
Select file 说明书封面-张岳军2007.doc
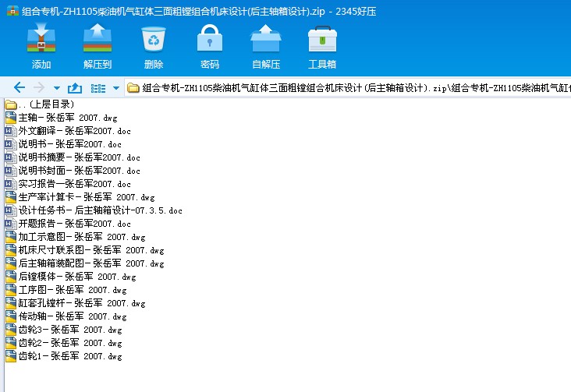pyautogui.click(x=73, y=171)
